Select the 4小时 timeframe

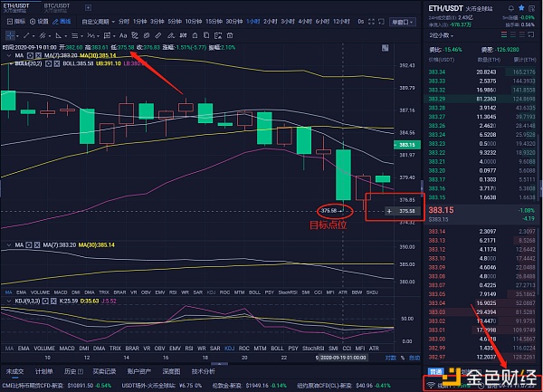(305, 22)
